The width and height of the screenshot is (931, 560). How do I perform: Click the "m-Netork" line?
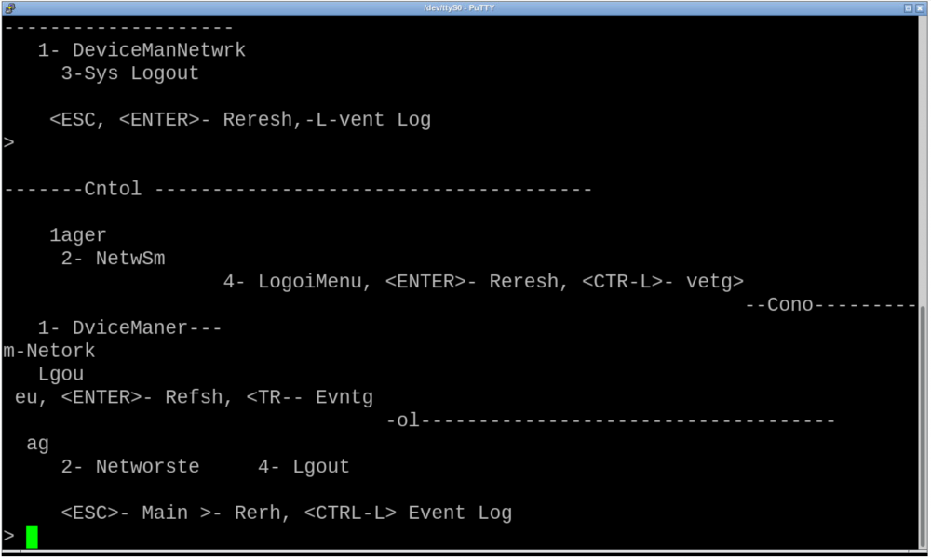(48, 351)
